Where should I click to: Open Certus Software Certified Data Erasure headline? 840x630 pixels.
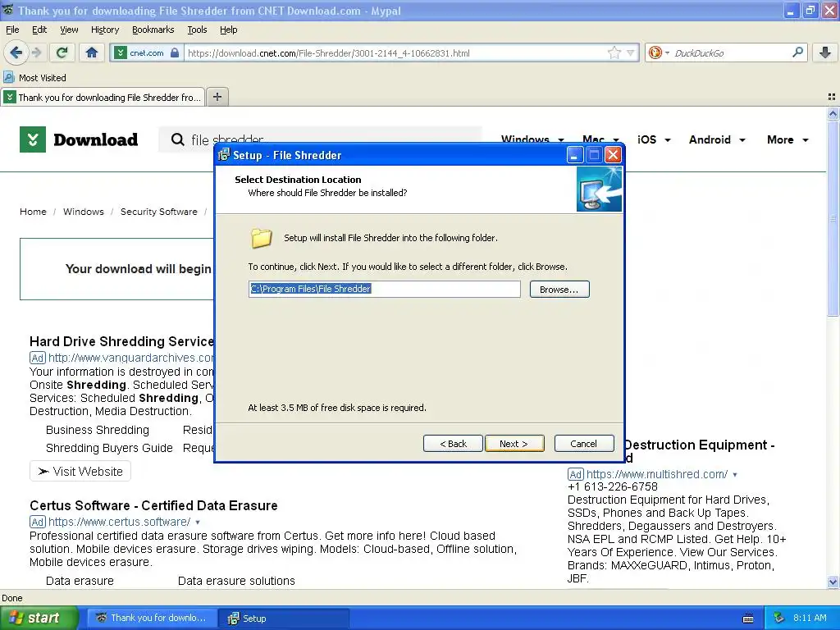153,505
